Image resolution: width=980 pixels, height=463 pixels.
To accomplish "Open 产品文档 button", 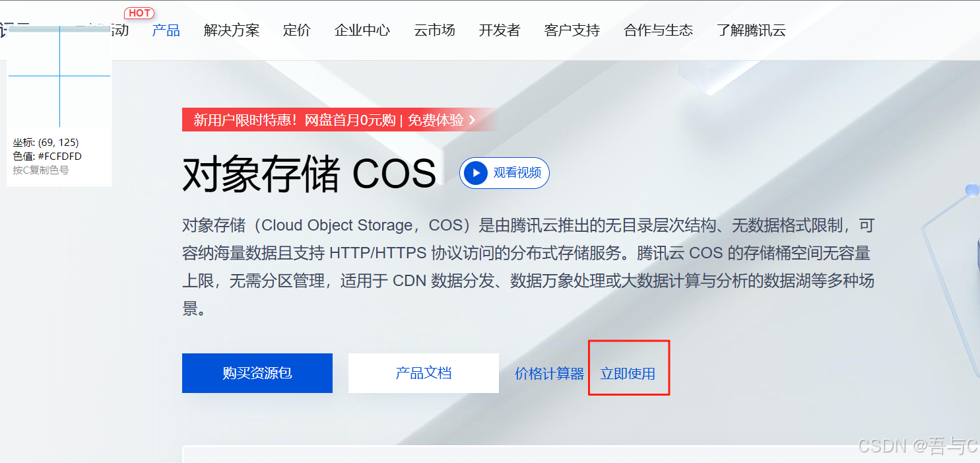I will 424,373.
